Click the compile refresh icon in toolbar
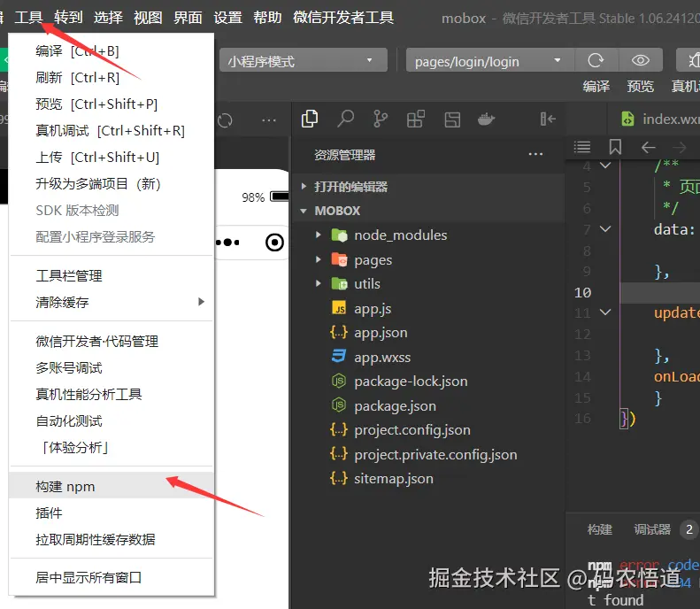Screen dimensions: 700x609 click(x=596, y=60)
